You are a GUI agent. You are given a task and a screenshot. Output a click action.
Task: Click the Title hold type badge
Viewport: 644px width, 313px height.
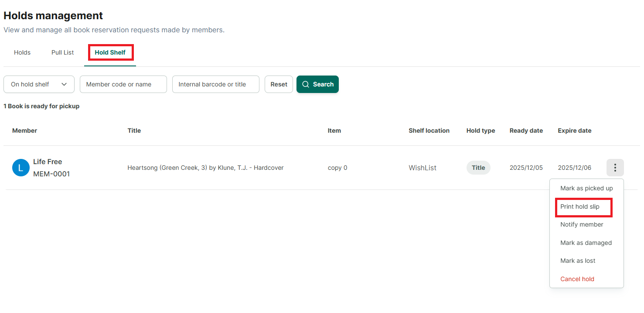tap(478, 168)
